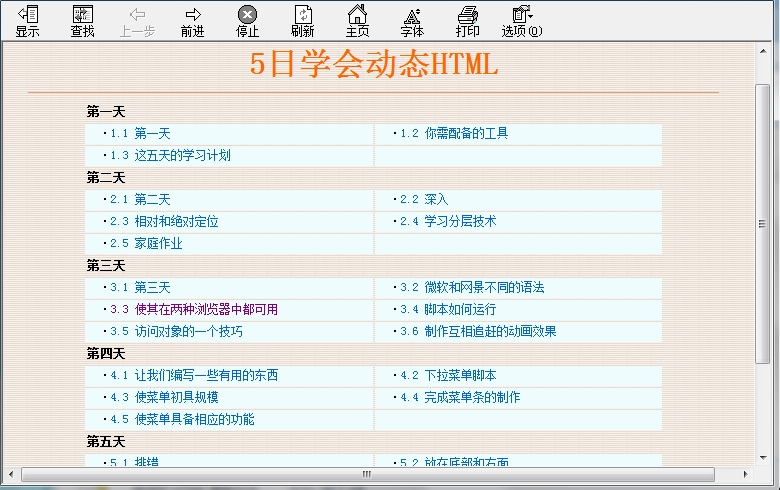Click the 5日学会动态HTML page title
The width and height of the screenshot is (780, 490).
tap(374, 64)
